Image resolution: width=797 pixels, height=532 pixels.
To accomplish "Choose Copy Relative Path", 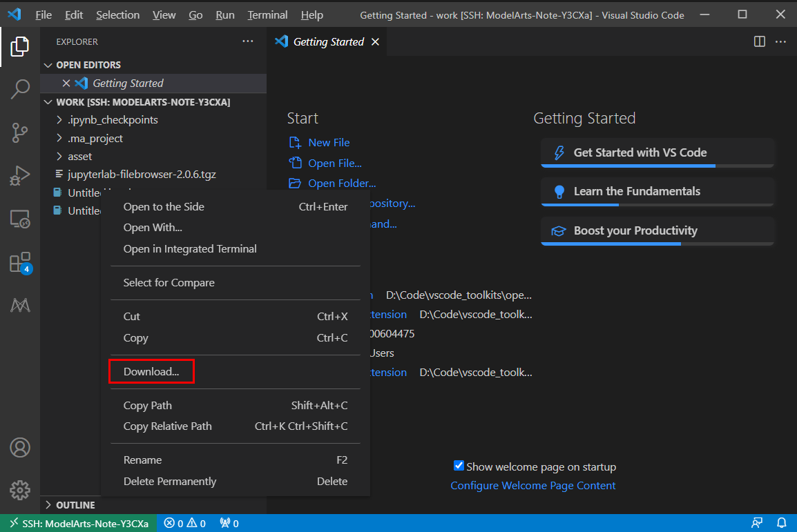I will click(236, 426).
